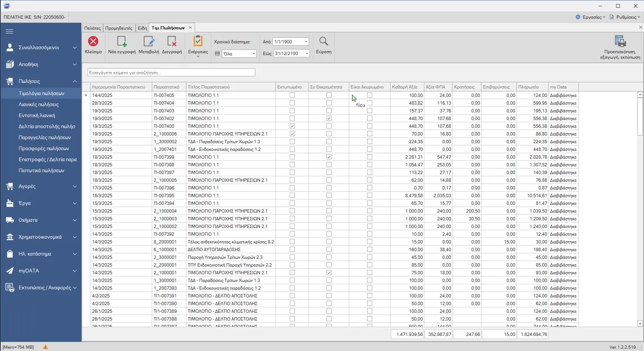Switch to the Πελάτες tab

pyautogui.click(x=93, y=28)
